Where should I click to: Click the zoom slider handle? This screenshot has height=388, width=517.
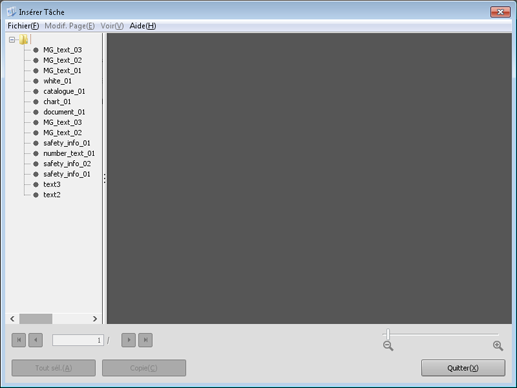tap(388, 333)
